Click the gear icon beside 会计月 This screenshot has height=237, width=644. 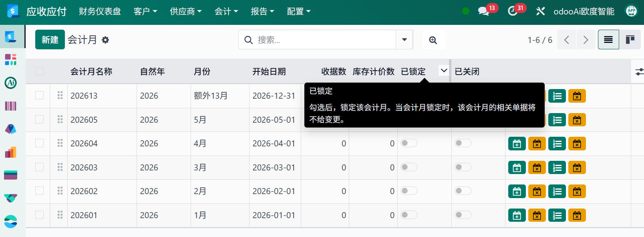[105, 40]
